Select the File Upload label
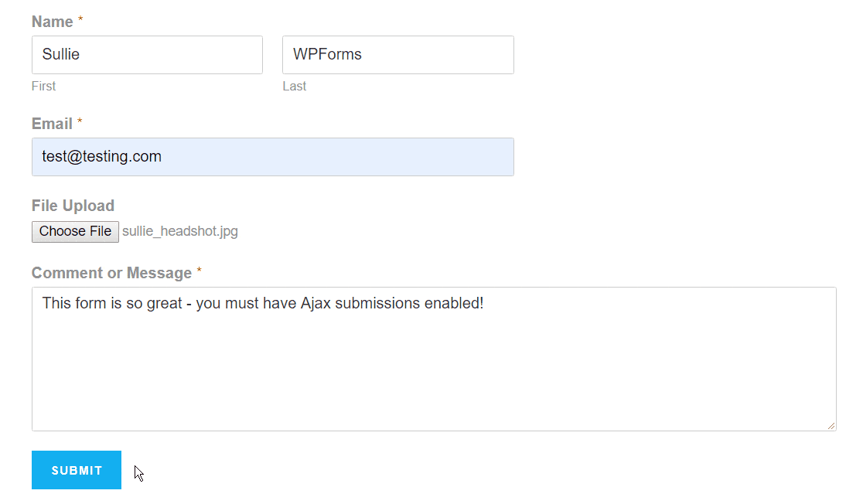This screenshot has height=504, width=863. 73,206
